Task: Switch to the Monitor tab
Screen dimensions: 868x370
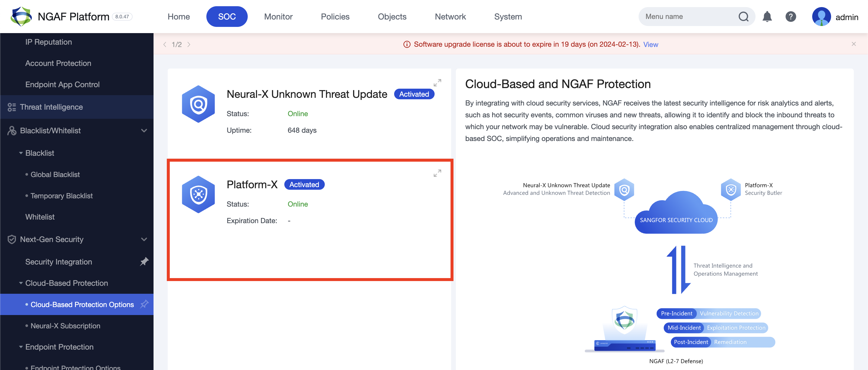Action: point(278,16)
